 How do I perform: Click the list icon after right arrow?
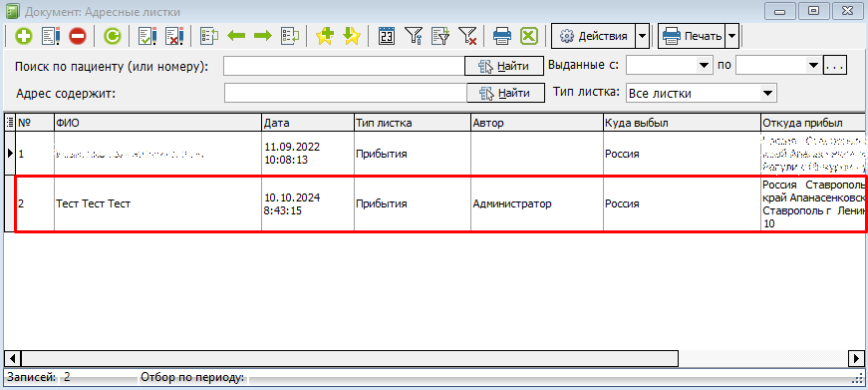[290, 37]
